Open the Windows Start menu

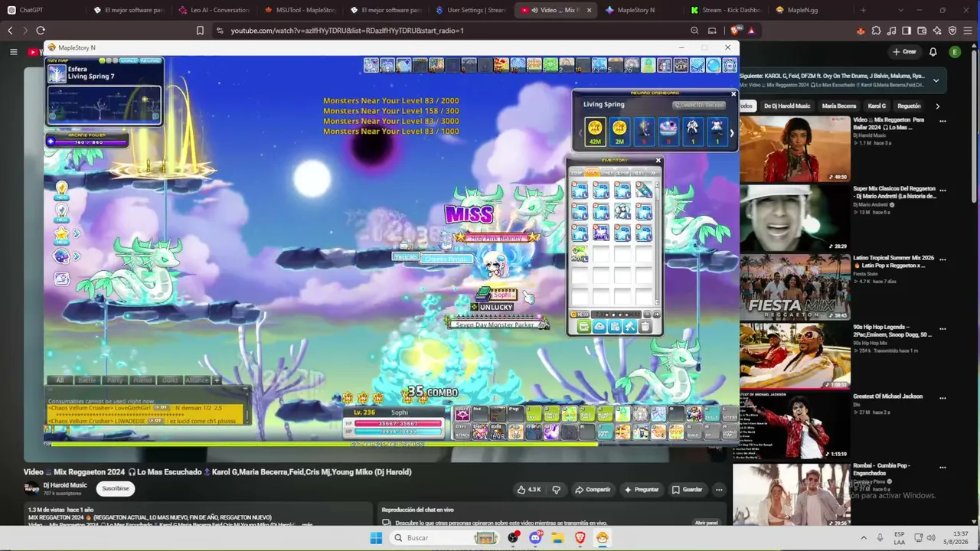point(376,538)
